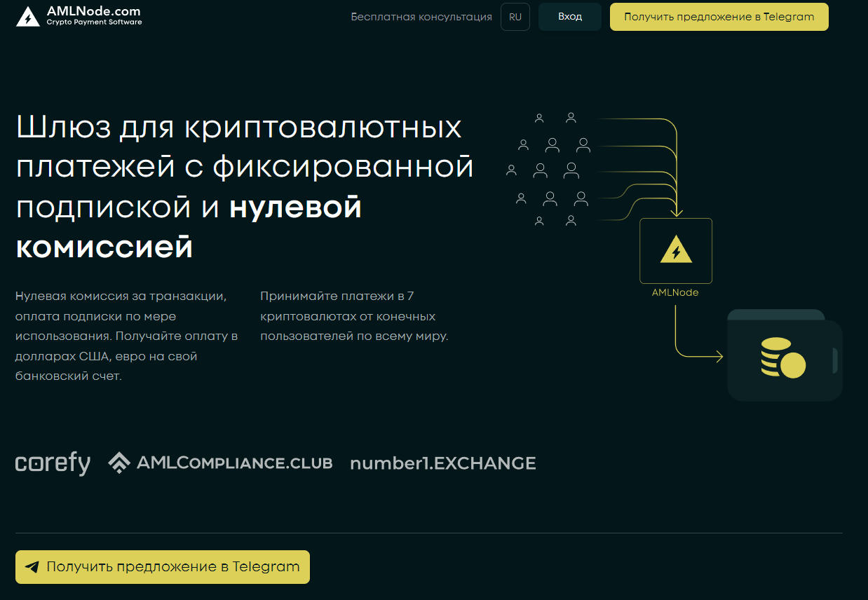Click the main heading about криптовалютных платежей
This screenshot has width=868, height=600.
[x=244, y=188]
